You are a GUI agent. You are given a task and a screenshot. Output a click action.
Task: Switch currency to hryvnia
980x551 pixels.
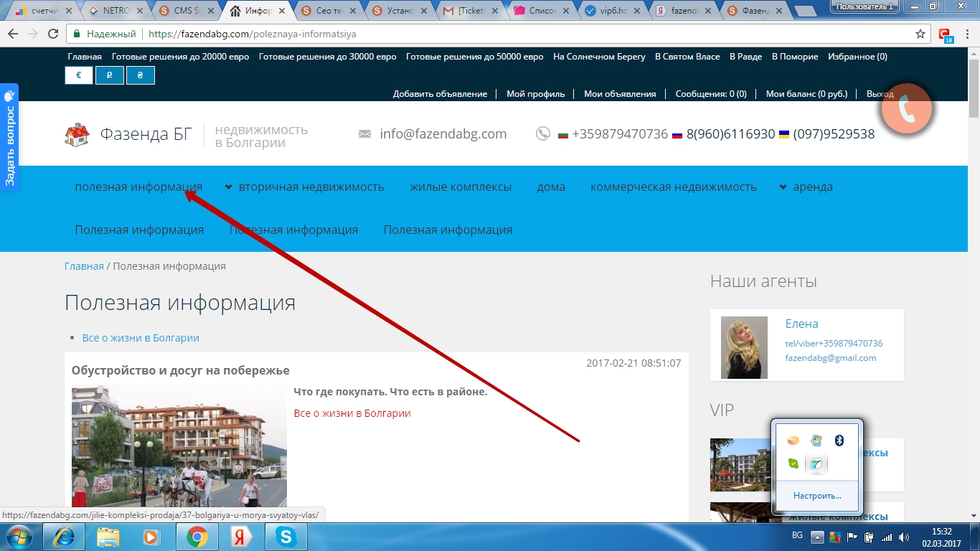coord(141,75)
